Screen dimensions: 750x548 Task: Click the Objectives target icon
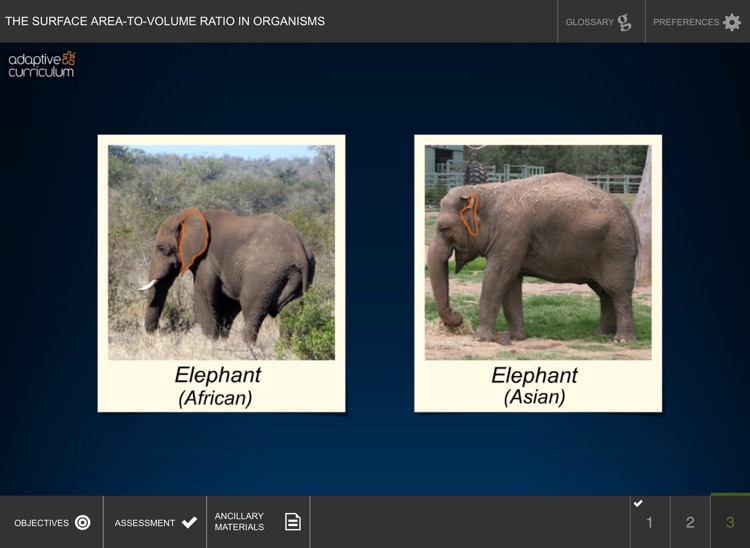[x=82, y=522]
